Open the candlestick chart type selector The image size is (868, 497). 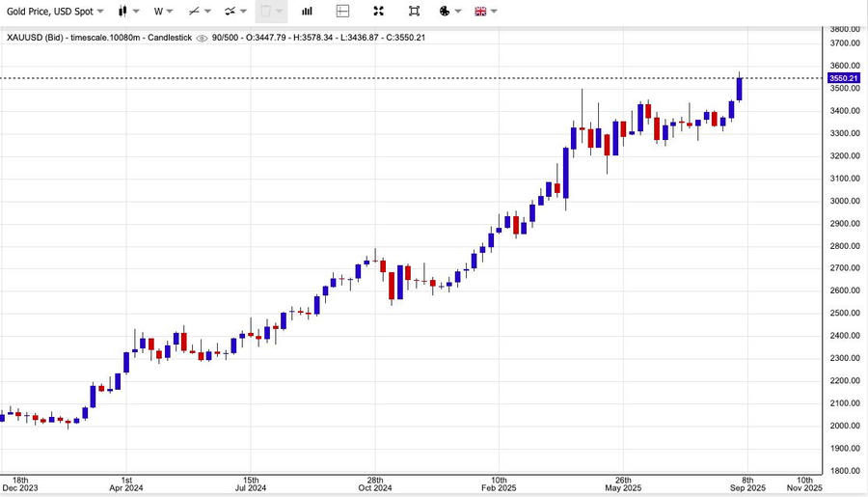(x=127, y=12)
